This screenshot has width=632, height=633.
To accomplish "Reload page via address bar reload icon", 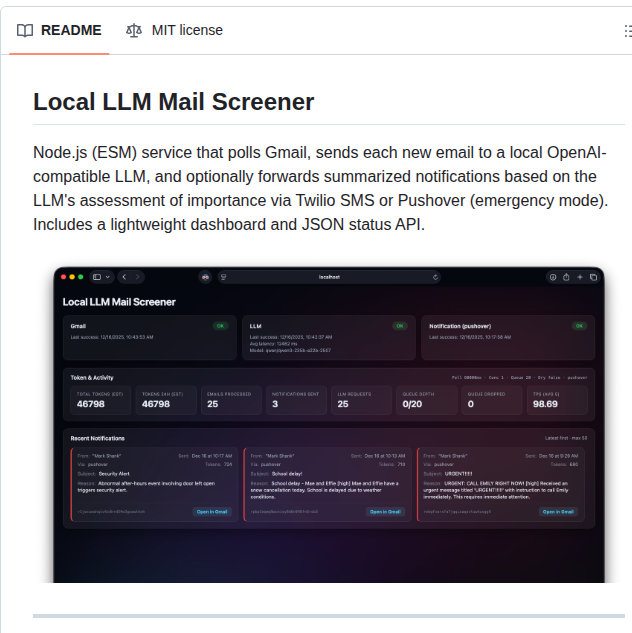I will click(x=435, y=277).
